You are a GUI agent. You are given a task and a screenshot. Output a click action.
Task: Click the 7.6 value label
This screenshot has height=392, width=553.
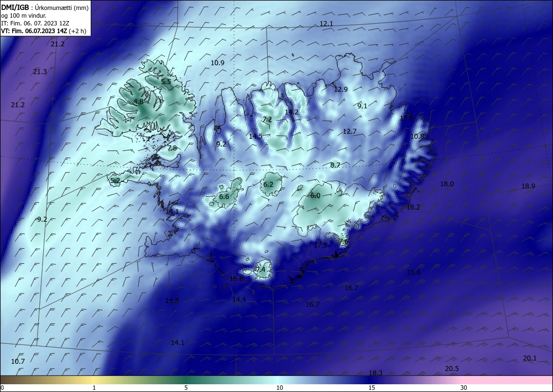click(x=343, y=242)
